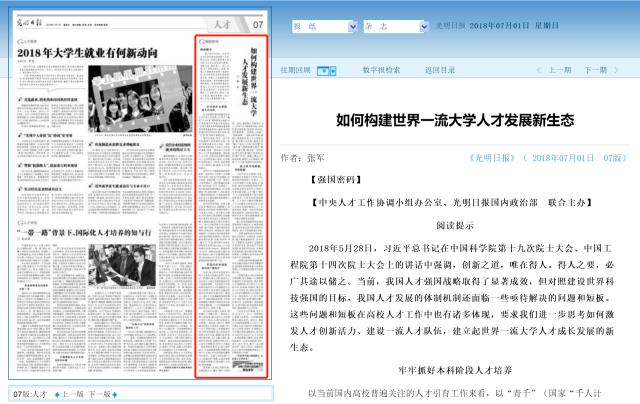Click left arrow icon beside 上一期
Image resolution: width=640 pixels, height=404 pixels.
540,71
